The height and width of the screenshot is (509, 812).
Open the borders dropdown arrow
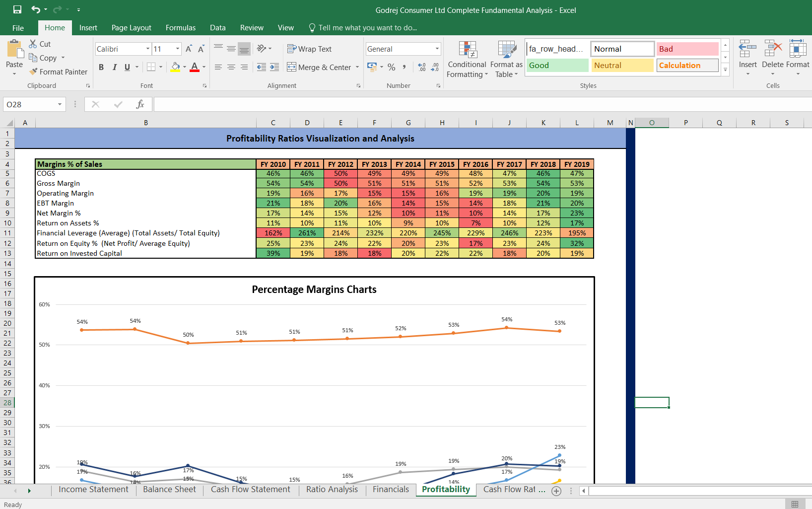[161, 67]
